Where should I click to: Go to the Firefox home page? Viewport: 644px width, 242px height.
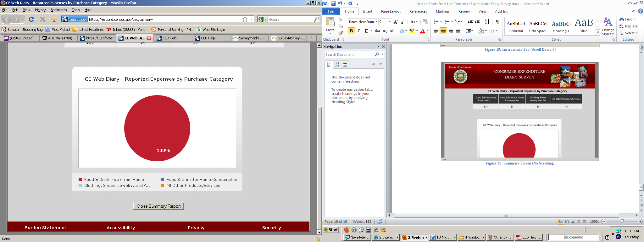54,20
